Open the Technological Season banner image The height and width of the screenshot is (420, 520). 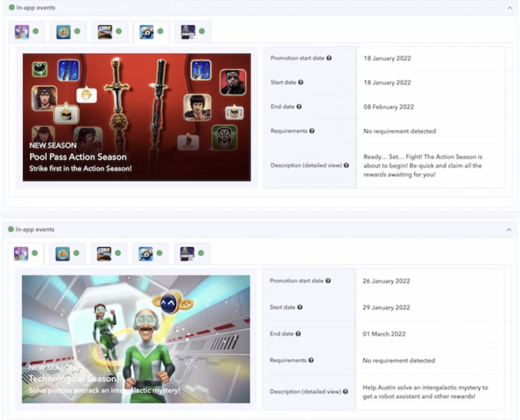click(x=136, y=339)
